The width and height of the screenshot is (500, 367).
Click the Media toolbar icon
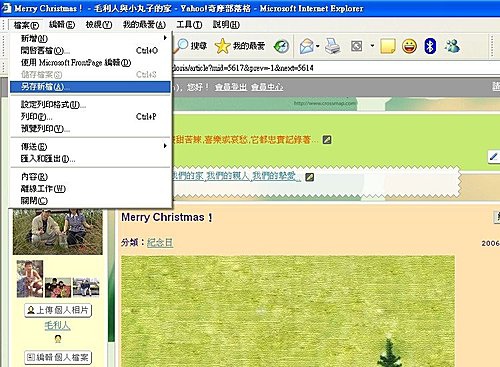click(x=281, y=46)
